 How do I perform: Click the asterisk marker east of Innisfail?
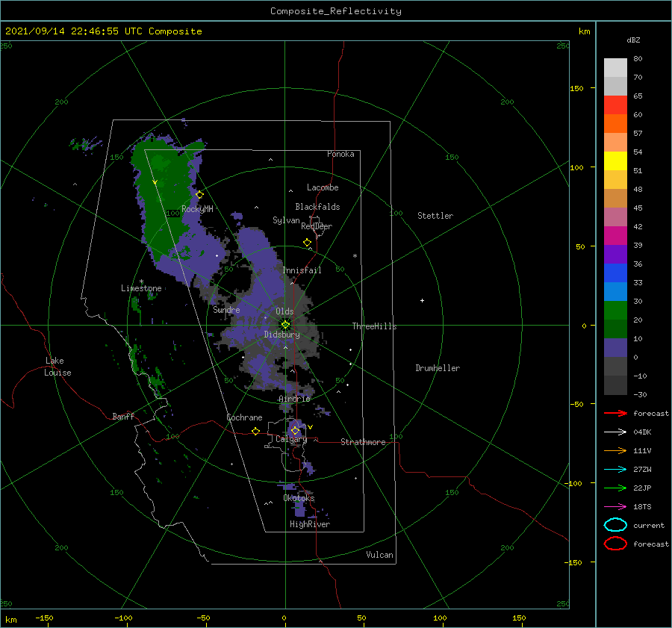tap(355, 256)
